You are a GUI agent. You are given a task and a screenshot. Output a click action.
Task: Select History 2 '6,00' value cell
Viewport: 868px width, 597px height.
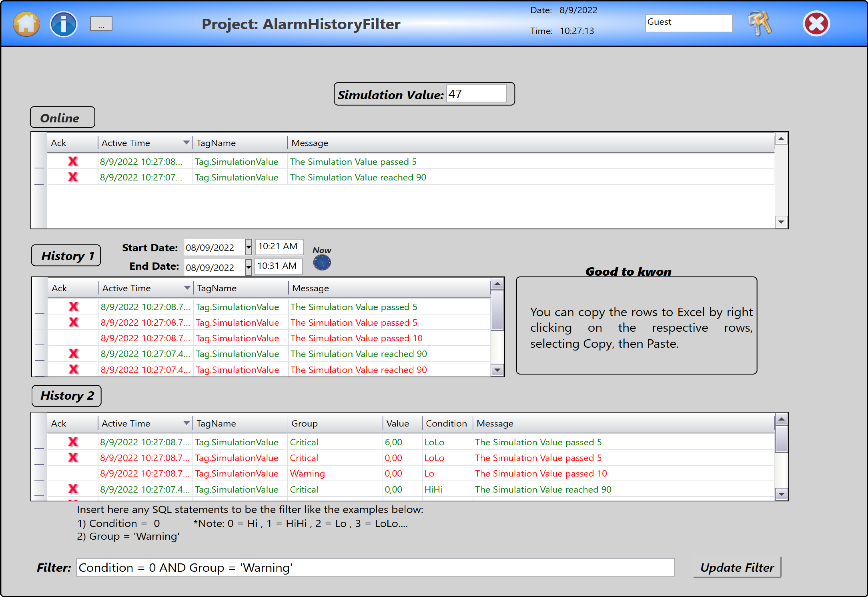coord(403,442)
